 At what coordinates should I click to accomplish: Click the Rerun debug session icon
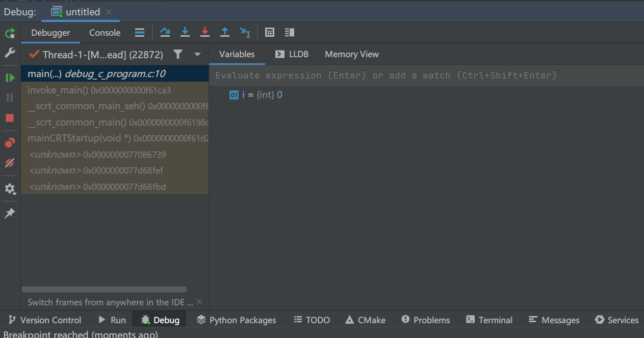click(x=10, y=34)
